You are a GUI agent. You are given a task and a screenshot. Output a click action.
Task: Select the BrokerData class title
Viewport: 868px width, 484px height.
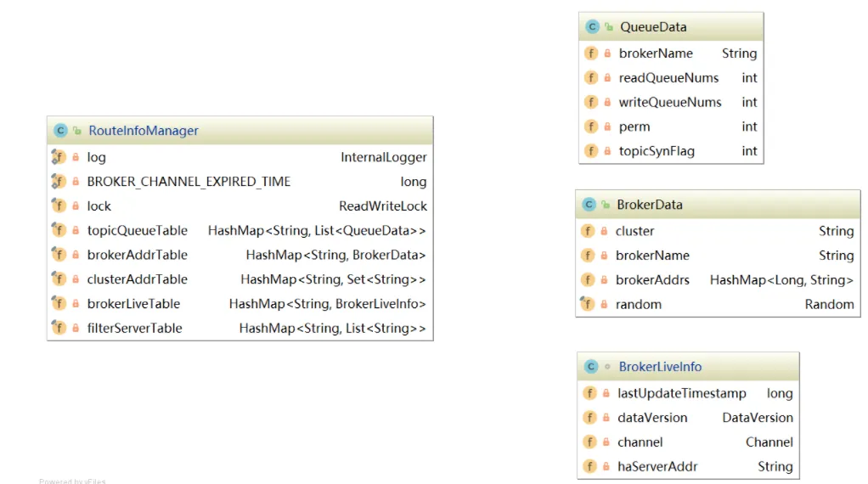pyautogui.click(x=650, y=205)
